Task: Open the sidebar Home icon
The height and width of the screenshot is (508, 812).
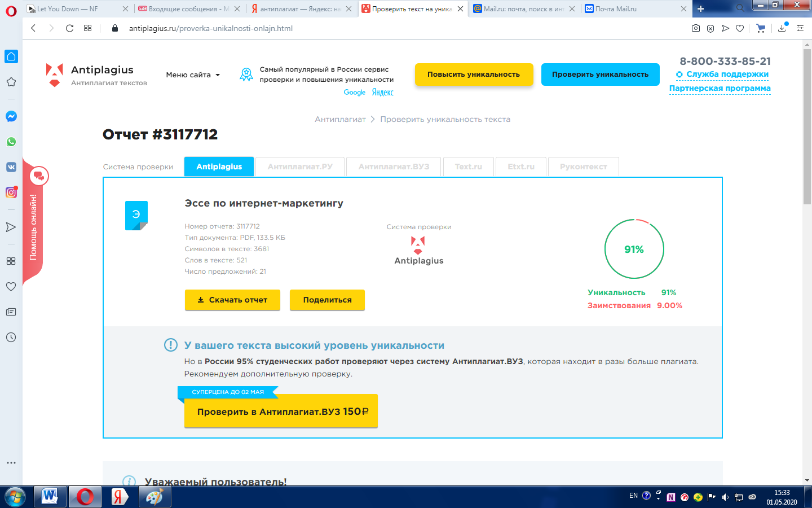Action: [11, 56]
